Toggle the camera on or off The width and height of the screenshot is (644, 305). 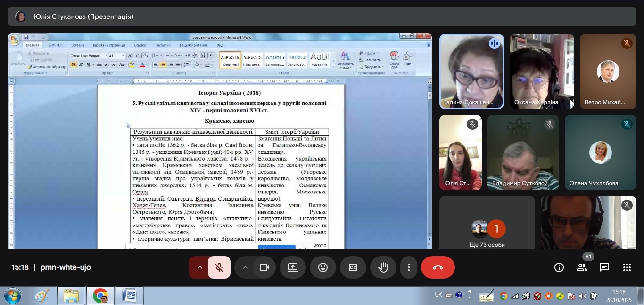click(264, 267)
